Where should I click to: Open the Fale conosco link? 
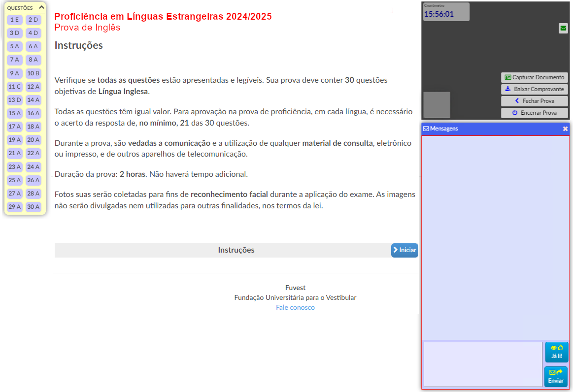click(x=295, y=307)
